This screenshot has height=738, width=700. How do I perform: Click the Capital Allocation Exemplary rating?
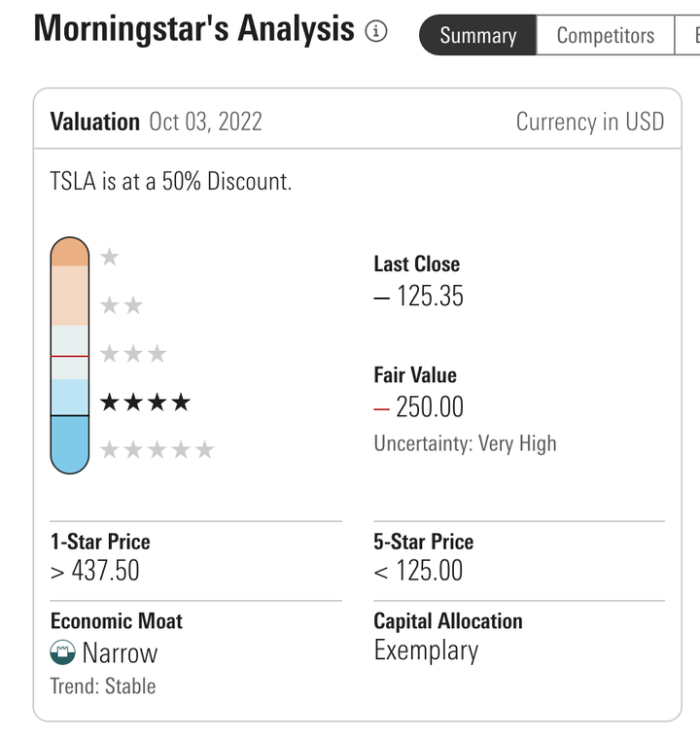click(x=426, y=650)
